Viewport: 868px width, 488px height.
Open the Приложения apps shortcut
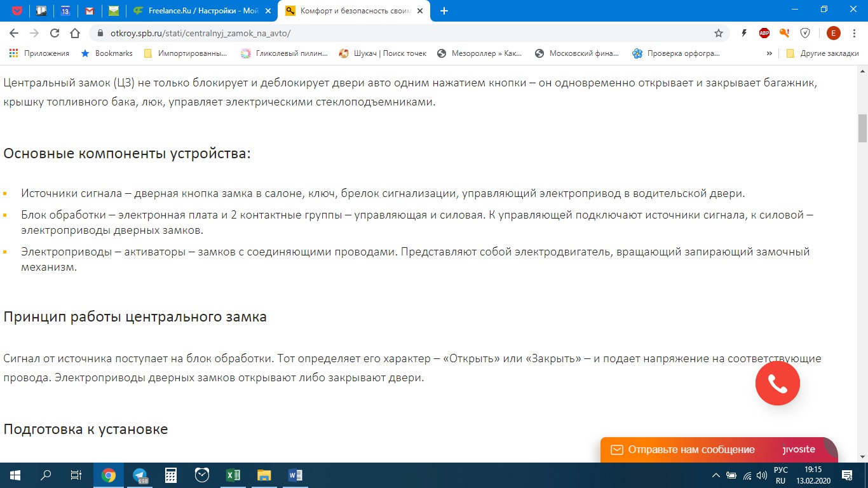(x=39, y=53)
